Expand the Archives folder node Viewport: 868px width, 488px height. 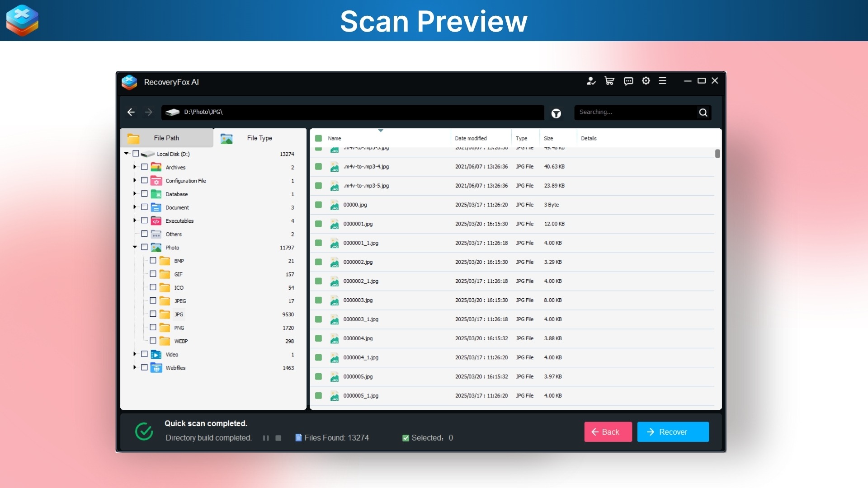pyautogui.click(x=134, y=167)
